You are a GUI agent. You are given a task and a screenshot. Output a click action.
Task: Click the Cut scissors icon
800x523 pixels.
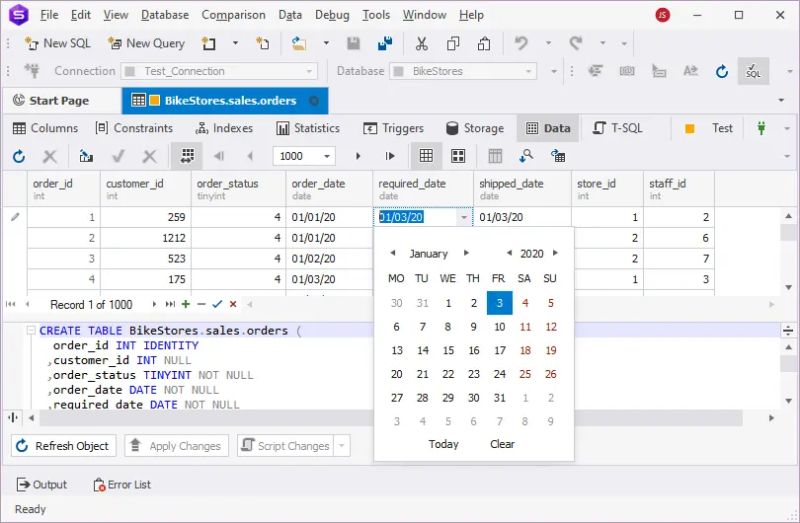coord(421,43)
